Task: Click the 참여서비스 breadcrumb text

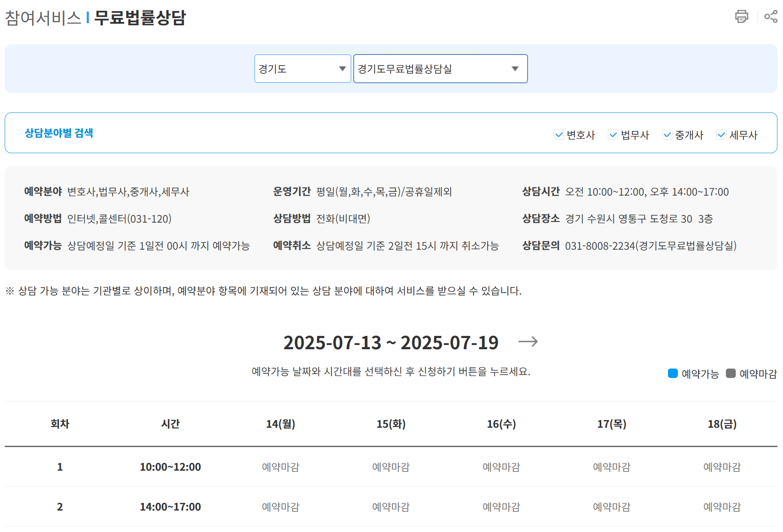Action: (43, 18)
